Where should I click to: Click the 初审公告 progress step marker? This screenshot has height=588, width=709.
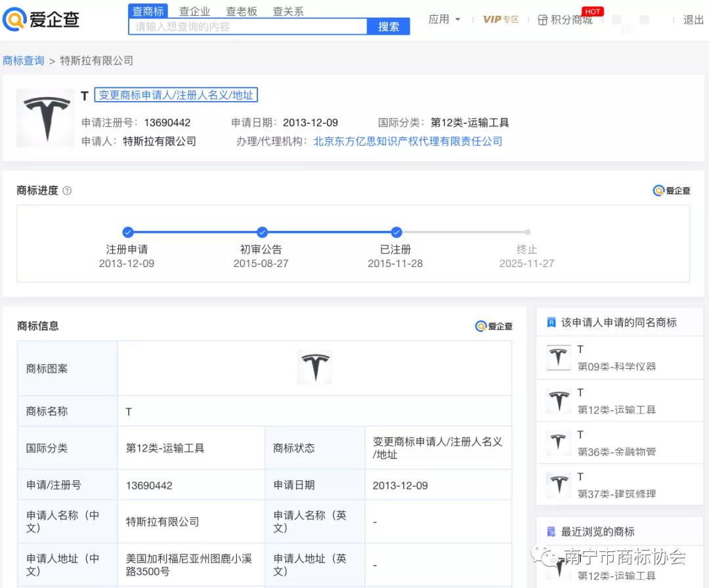click(262, 232)
